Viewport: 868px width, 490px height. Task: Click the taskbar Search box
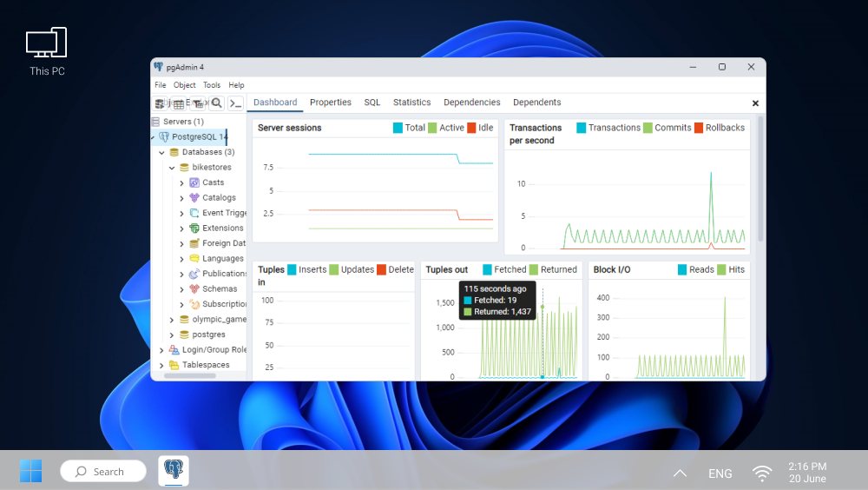pos(103,471)
